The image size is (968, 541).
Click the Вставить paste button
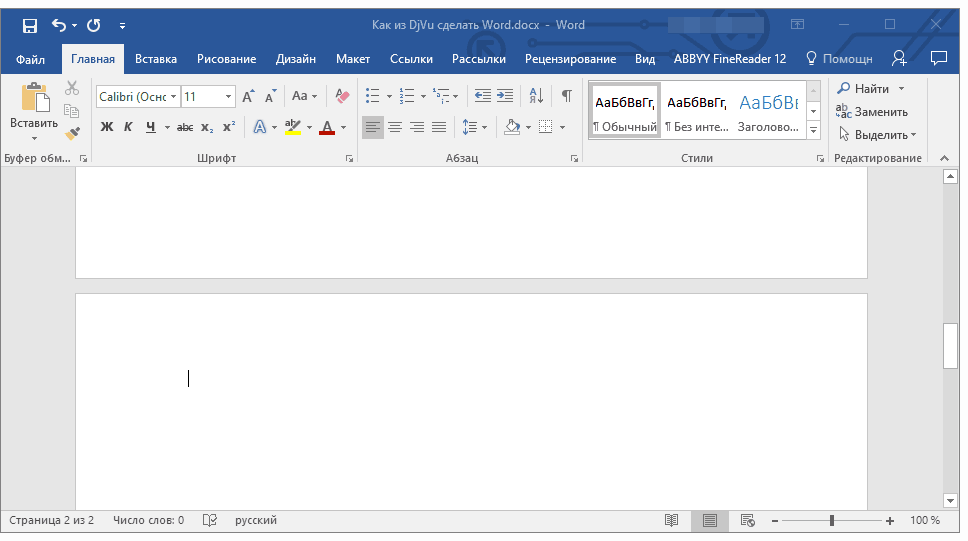tap(34, 108)
